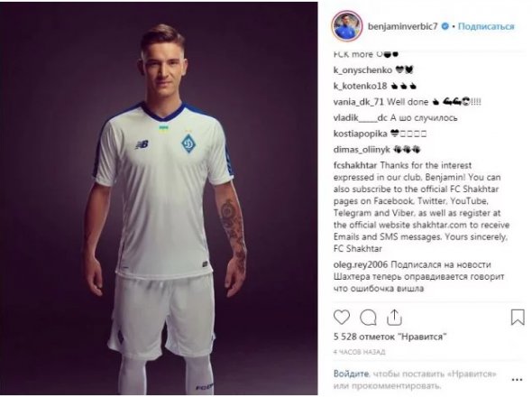Click the 4 часов назад timestamp
Screen dimensions: 532x397
pos(359,352)
